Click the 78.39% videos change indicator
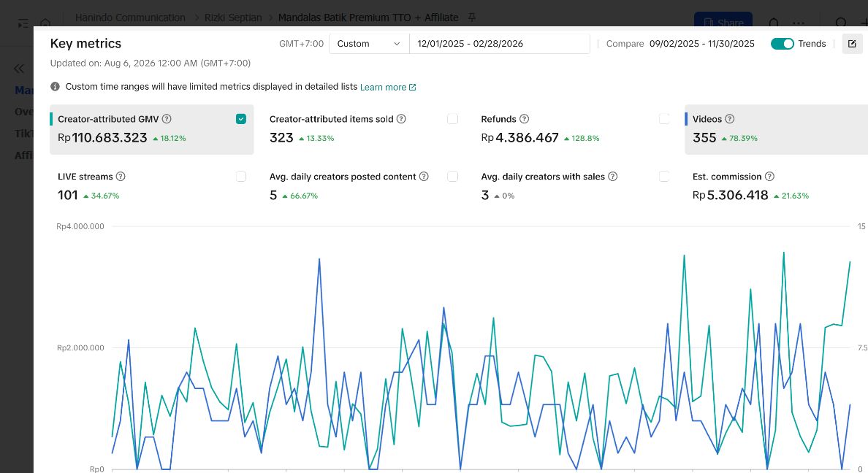868x473 pixels. [x=739, y=138]
